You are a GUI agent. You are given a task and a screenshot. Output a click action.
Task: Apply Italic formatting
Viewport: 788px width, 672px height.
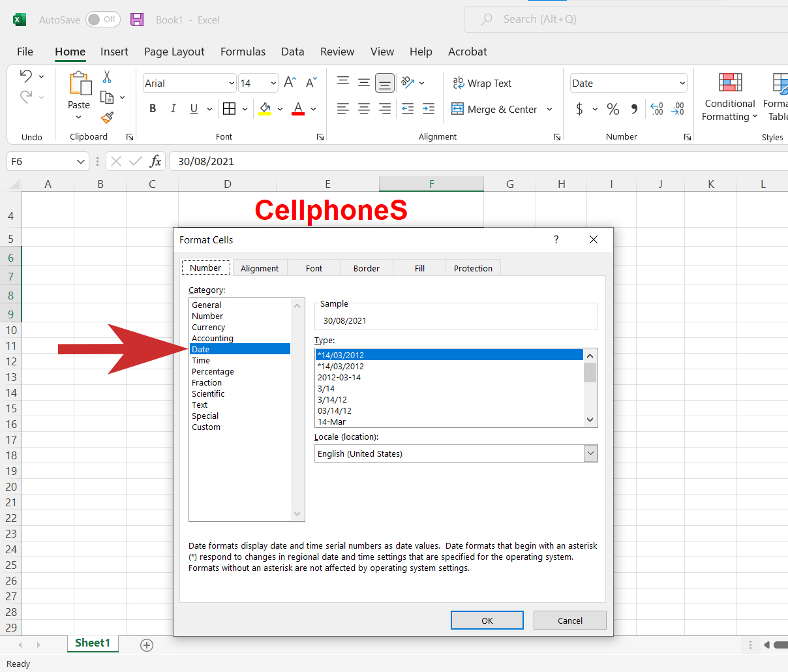[x=173, y=109]
